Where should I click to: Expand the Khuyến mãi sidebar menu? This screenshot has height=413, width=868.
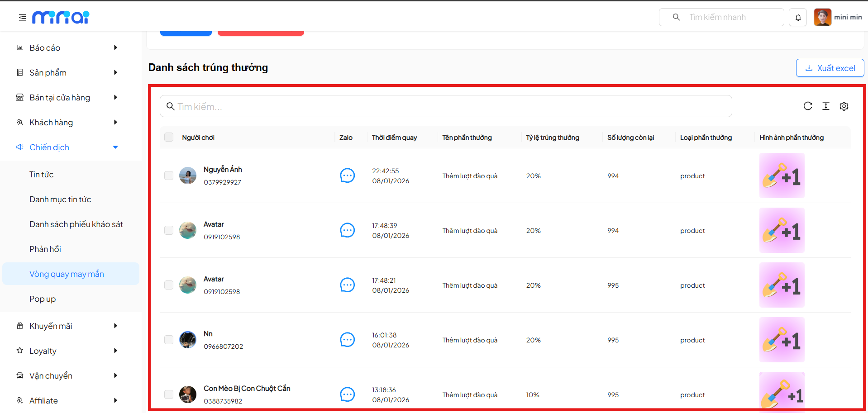tap(68, 326)
